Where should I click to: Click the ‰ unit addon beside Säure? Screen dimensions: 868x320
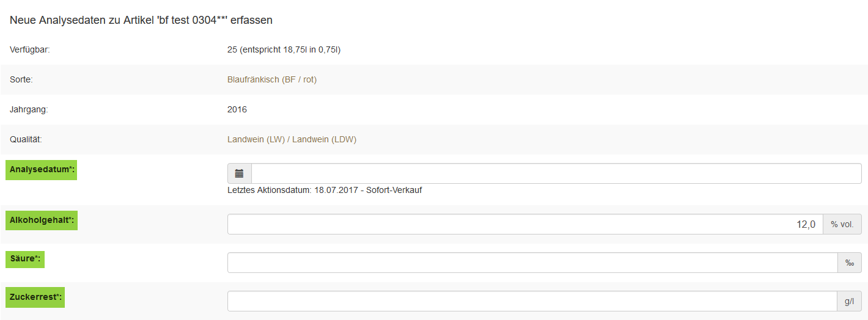pyautogui.click(x=850, y=263)
